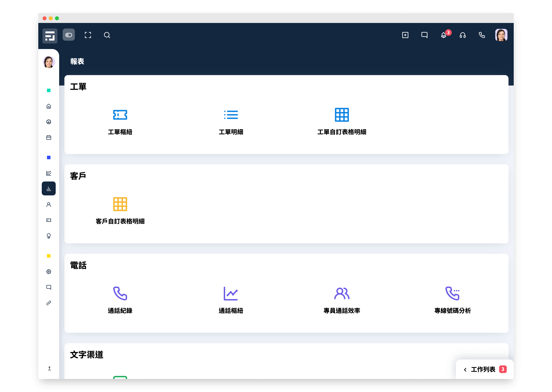Image resolution: width=552 pixels, height=392 pixels.
Task: Click the 客戶 section heading
Action: coord(78,176)
